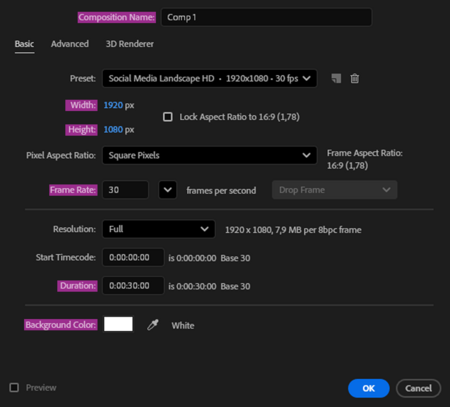Click the Frame Aspect Ratio text
Viewport: 450px width, 407px height.
[x=365, y=159]
